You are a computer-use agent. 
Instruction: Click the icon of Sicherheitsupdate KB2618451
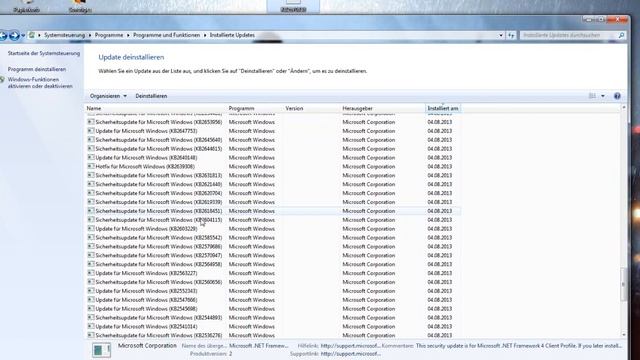pos(91,211)
